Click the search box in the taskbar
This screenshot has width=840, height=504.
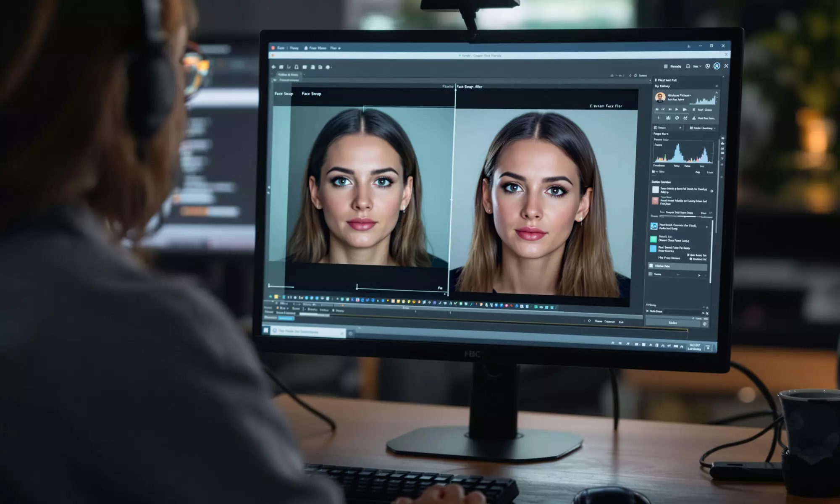coord(307,331)
